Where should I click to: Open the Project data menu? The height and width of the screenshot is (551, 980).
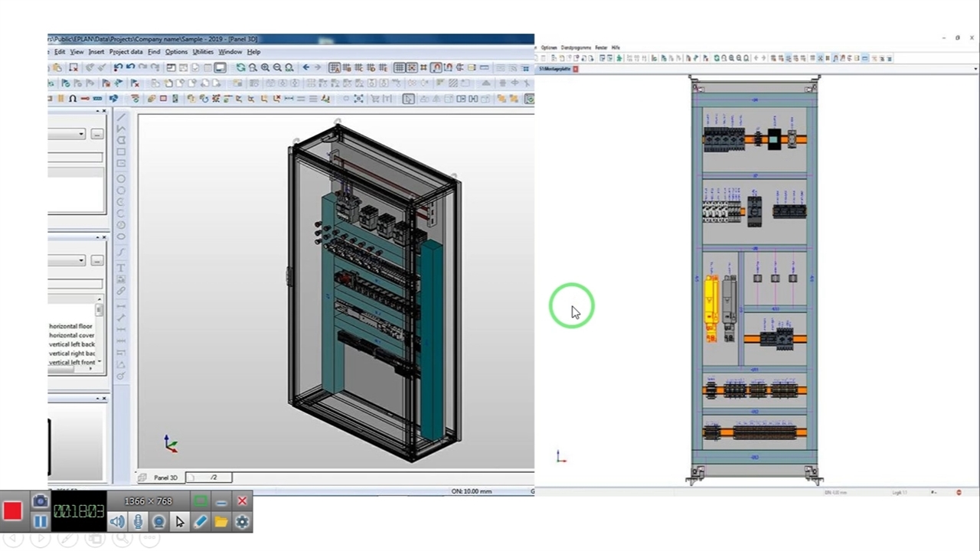(x=126, y=52)
